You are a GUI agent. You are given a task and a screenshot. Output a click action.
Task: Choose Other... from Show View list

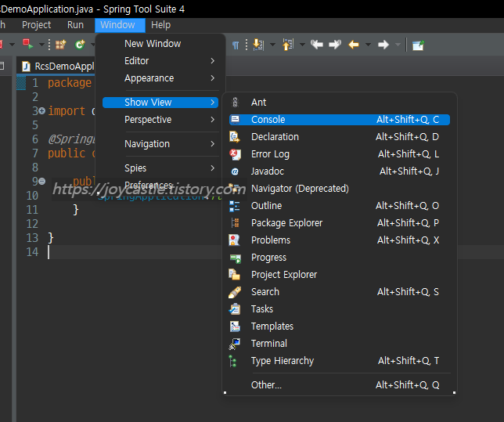(x=340, y=385)
